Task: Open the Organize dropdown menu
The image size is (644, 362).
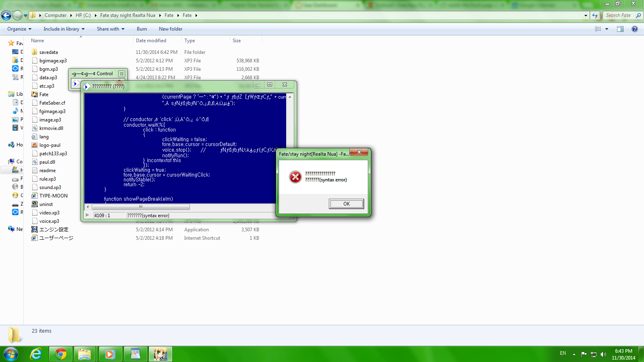Action: pos(19,29)
